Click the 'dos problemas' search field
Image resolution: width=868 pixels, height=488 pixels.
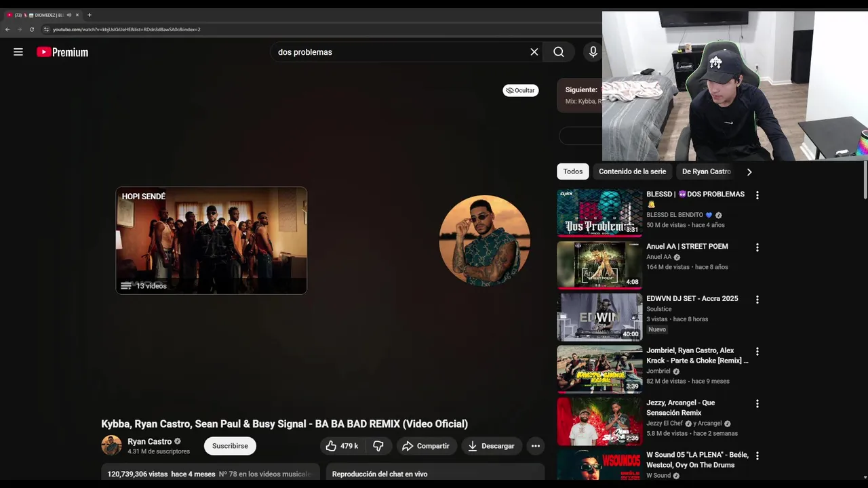(400, 52)
